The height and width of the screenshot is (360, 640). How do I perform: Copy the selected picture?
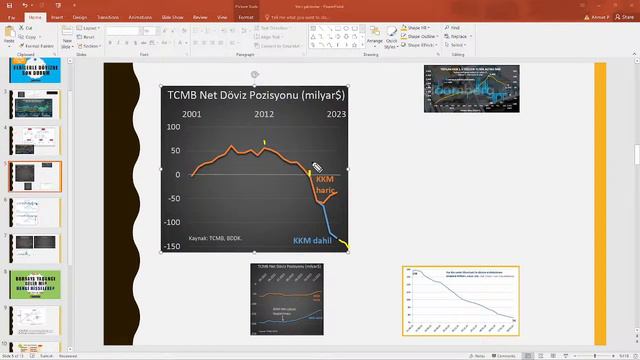click(x=28, y=37)
